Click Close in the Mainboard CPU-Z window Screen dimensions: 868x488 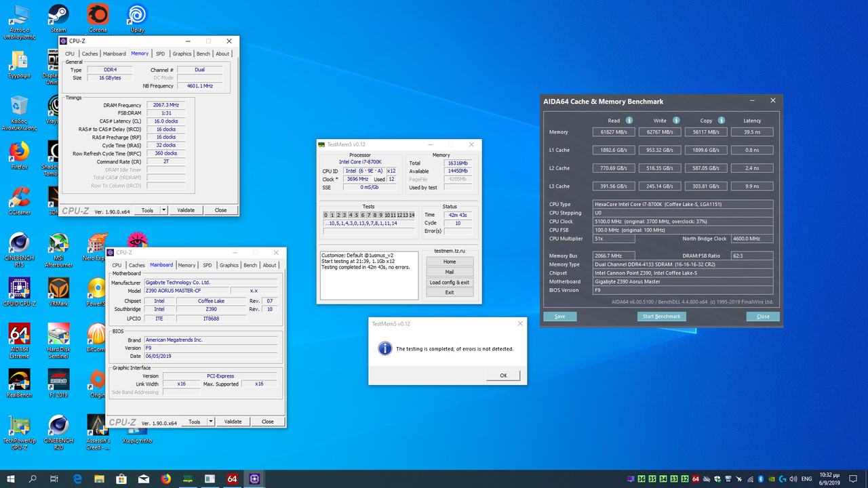click(268, 422)
